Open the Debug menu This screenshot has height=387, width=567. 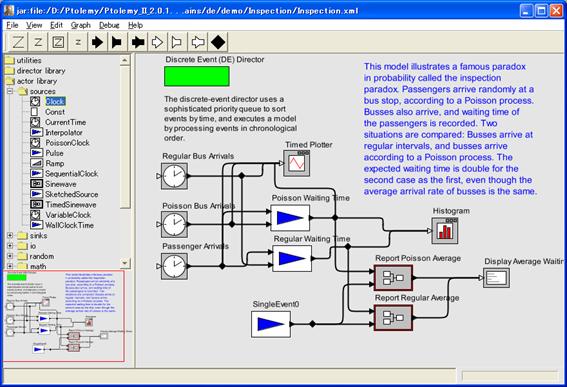click(x=109, y=25)
